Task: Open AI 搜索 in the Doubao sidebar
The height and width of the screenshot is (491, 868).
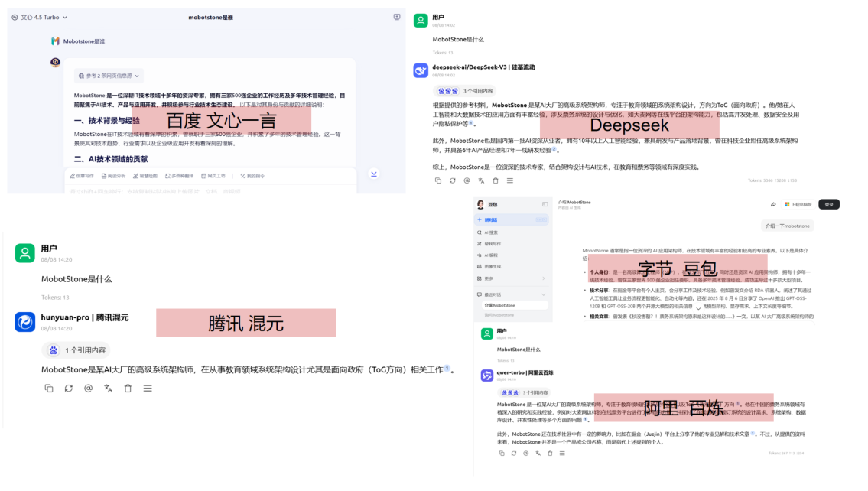Action: coord(492,232)
